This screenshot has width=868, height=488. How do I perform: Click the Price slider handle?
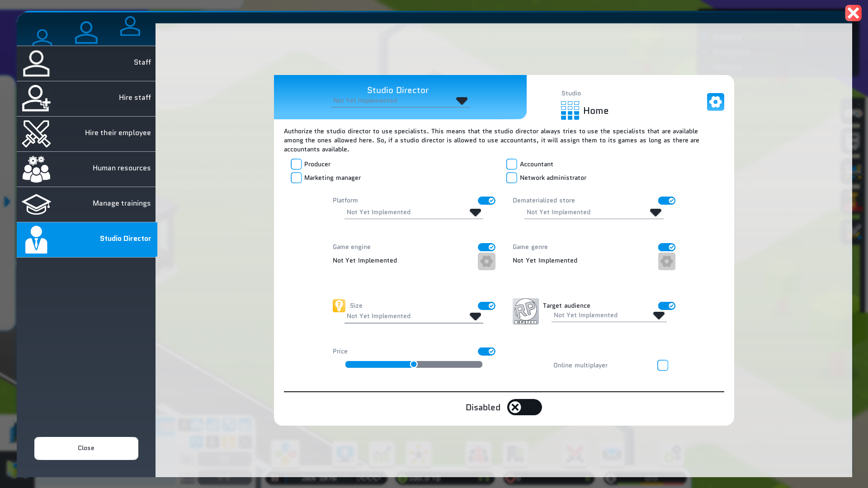[x=414, y=364]
